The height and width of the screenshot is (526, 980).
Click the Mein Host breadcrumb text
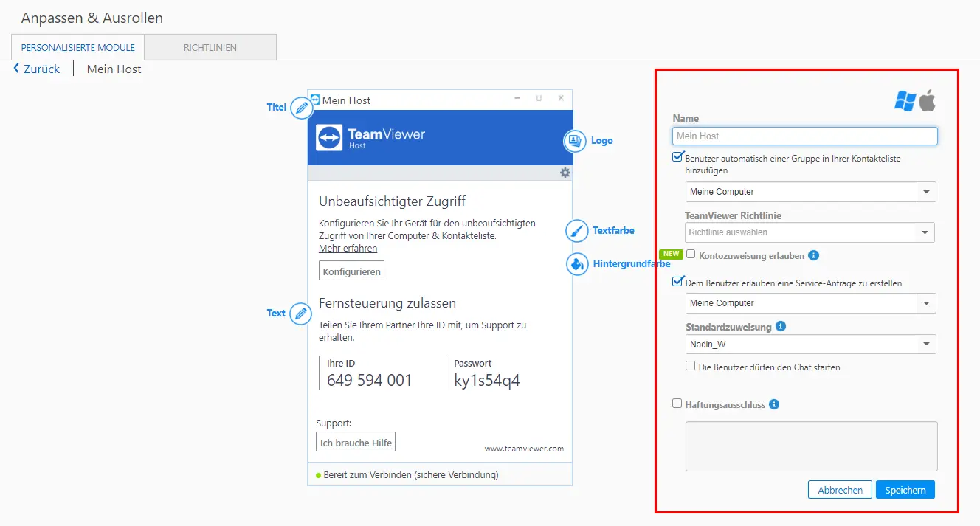tap(114, 69)
